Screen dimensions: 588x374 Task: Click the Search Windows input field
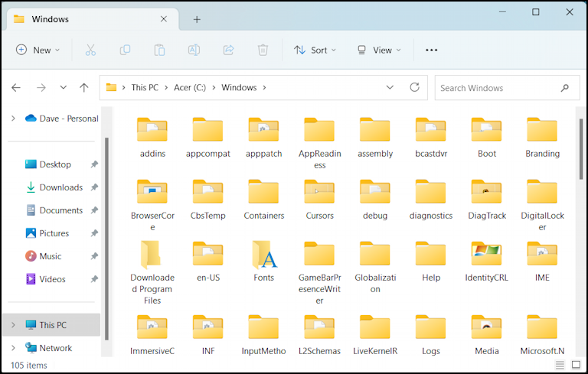[x=507, y=88]
